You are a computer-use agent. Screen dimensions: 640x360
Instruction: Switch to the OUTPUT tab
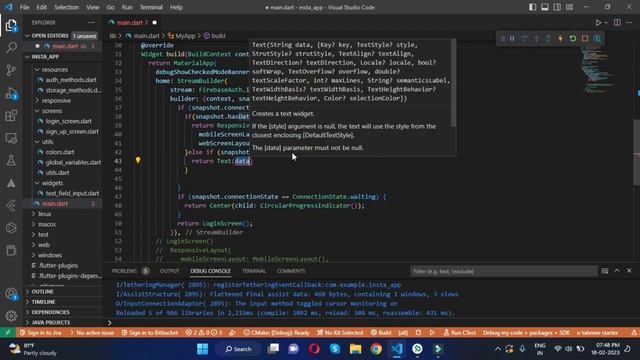[x=169, y=271]
